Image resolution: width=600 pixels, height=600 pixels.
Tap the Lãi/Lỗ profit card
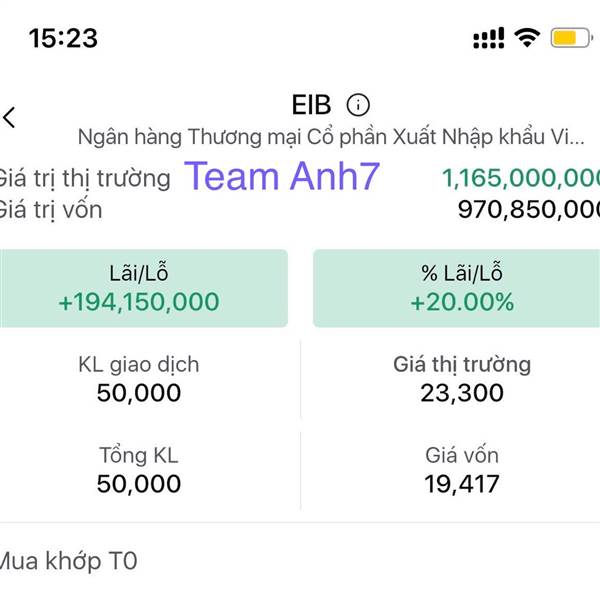click(x=142, y=288)
